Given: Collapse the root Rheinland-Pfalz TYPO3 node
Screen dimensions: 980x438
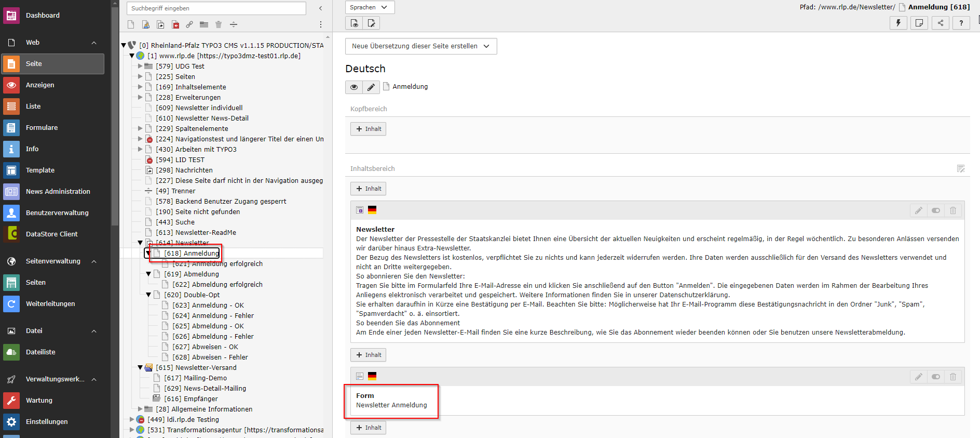Looking at the screenshot, I should coord(124,46).
